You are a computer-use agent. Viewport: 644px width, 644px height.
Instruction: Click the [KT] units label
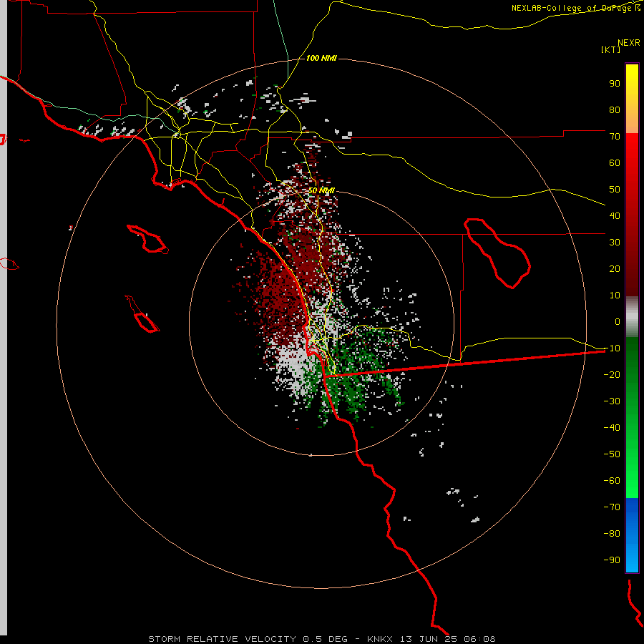pos(611,49)
